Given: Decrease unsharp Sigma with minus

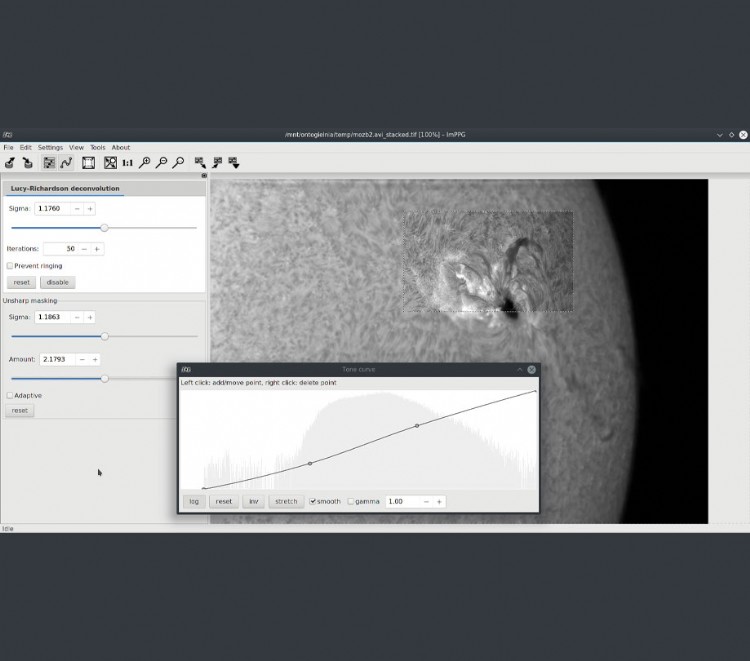Looking at the screenshot, I should (x=77, y=317).
